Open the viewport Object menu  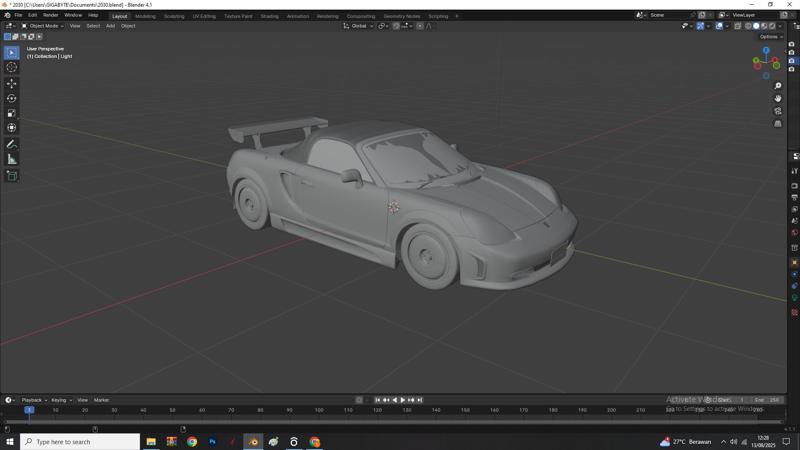click(128, 26)
